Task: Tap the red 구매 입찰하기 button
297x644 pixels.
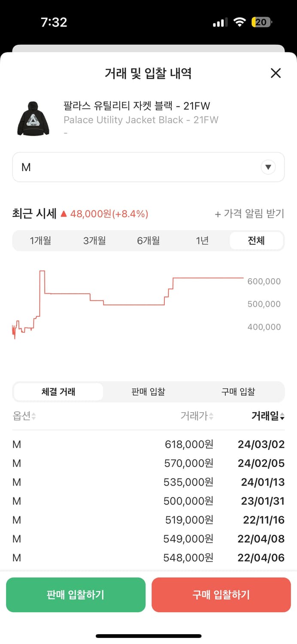Action: point(221,595)
